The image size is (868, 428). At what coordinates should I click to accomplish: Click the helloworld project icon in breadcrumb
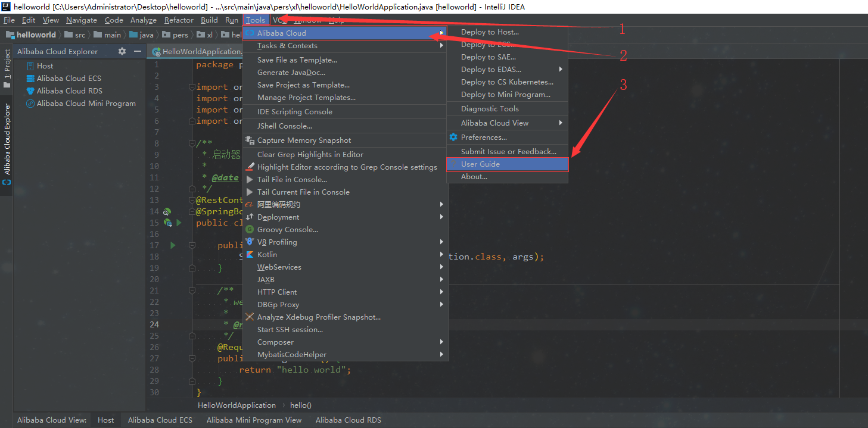pyautogui.click(x=10, y=35)
